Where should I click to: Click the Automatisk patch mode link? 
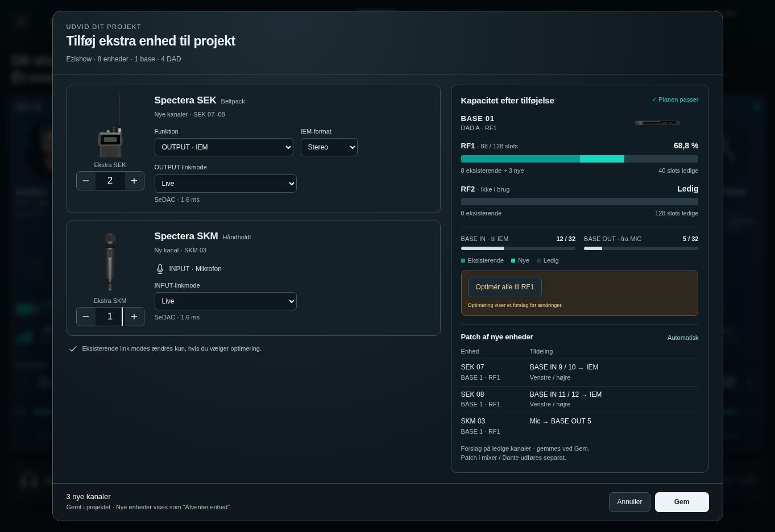tap(683, 338)
